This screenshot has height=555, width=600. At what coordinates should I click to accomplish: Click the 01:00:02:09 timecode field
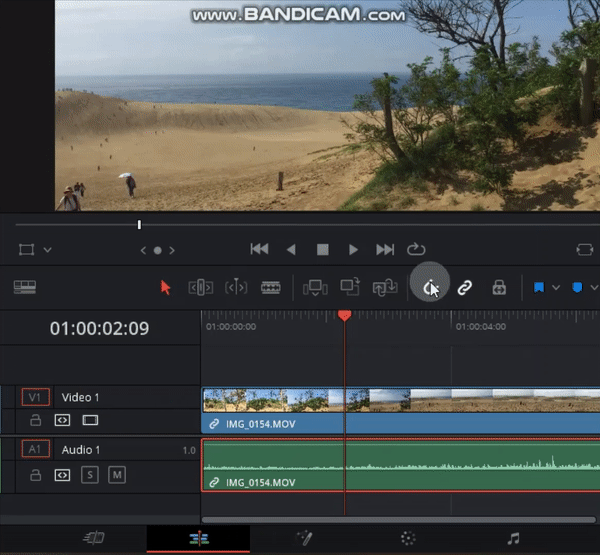99,328
